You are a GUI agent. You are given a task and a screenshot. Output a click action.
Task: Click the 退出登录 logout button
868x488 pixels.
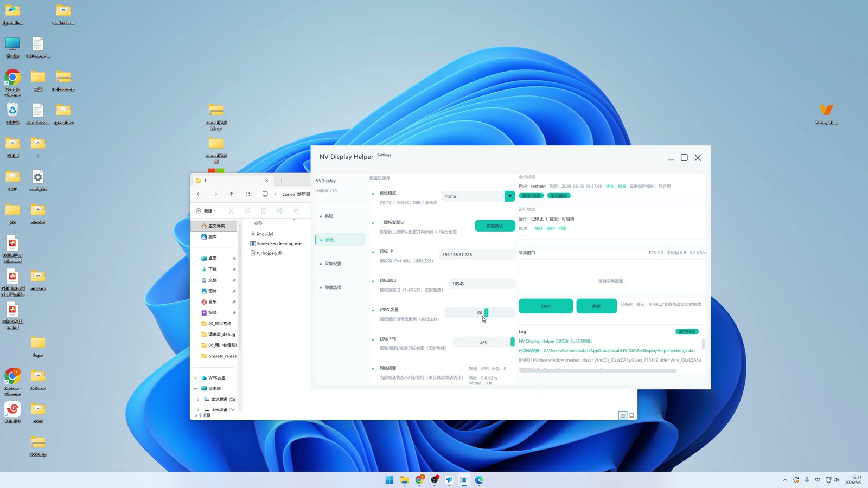coord(559,196)
